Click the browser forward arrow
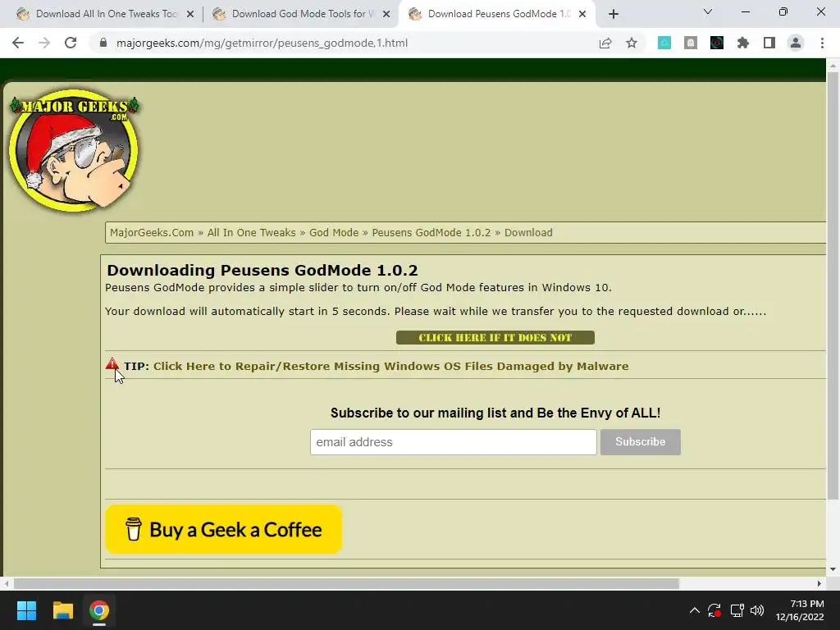Viewport: 840px width, 630px height. [44, 43]
